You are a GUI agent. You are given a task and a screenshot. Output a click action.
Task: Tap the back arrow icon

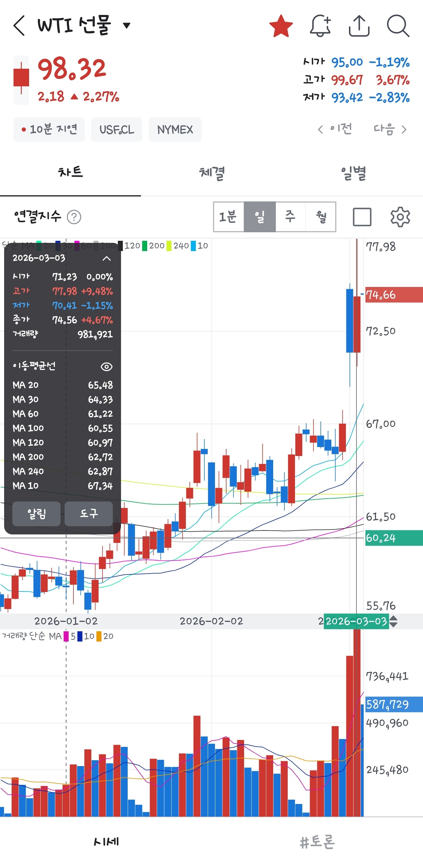click(19, 26)
